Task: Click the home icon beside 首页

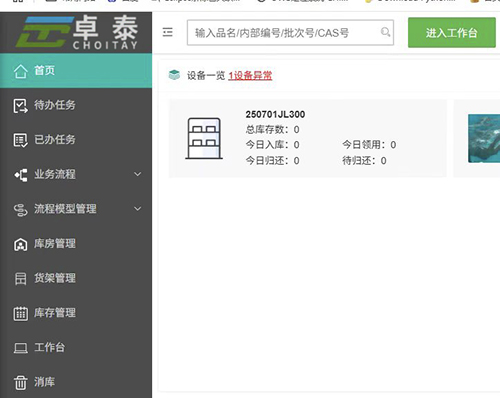Action: click(x=20, y=71)
